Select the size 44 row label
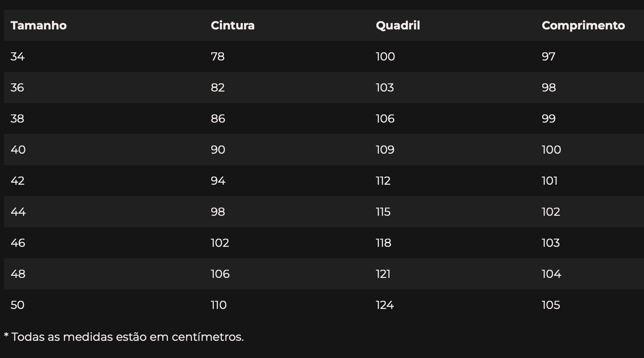The height and width of the screenshot is (358, 644). pos(18,212)
